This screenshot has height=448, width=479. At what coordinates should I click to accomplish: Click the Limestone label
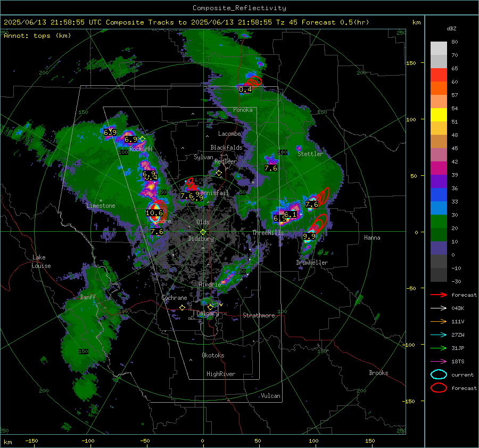101,206
